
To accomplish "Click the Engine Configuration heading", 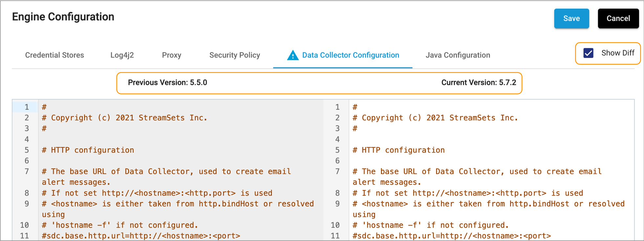I will click(63, 17).
